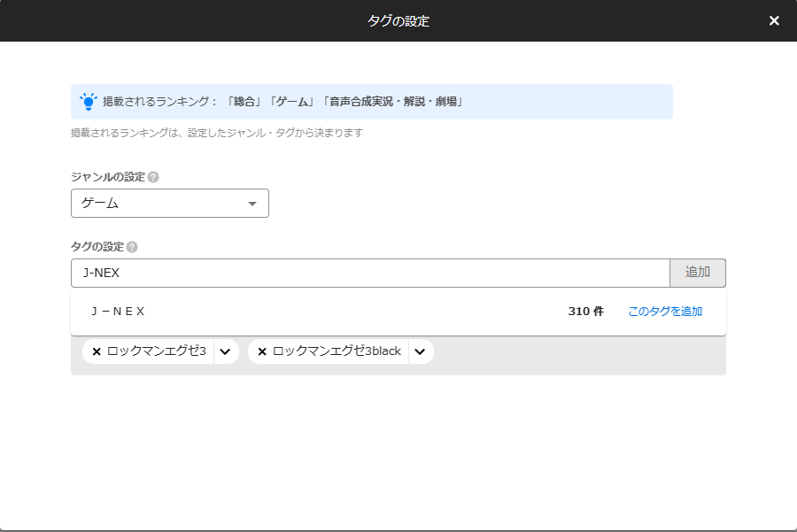
Task: Click the tag input field containing J-NEX
Action: point(354,273)
